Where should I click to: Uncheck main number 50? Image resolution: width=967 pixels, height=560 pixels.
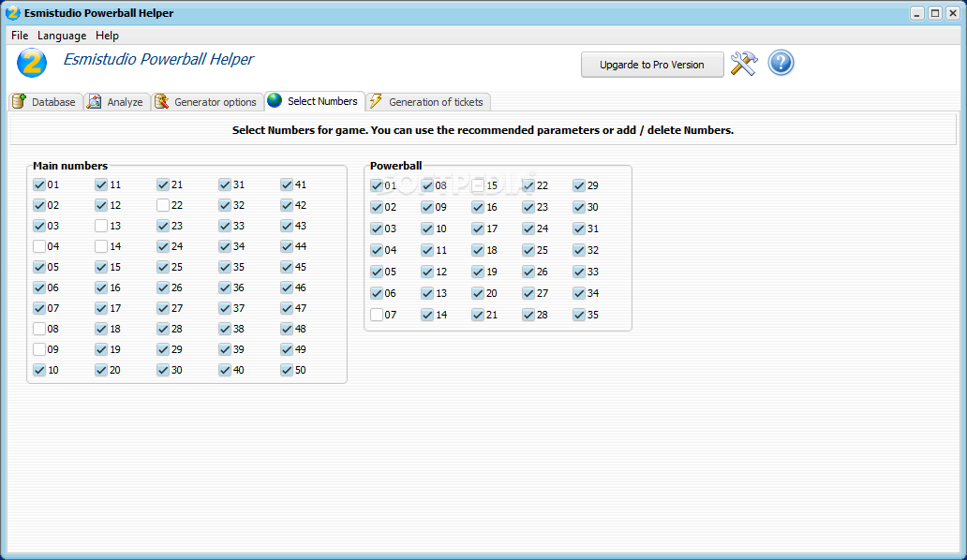click(286, 370)
